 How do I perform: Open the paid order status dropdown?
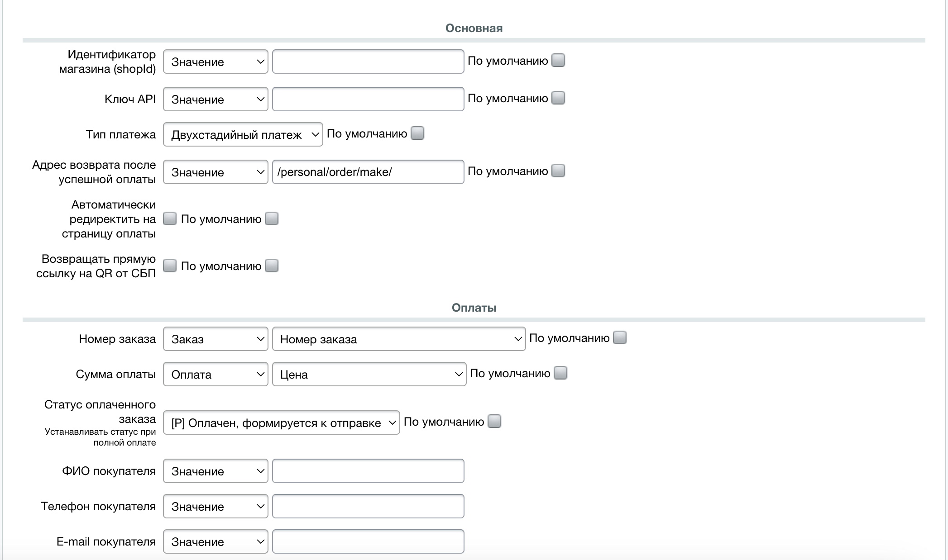pos(281,422)
